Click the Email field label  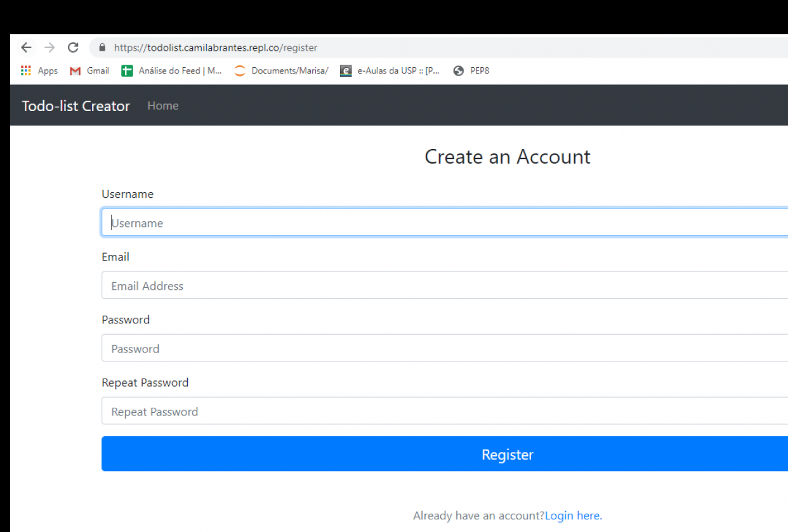(x=115, y=257)
